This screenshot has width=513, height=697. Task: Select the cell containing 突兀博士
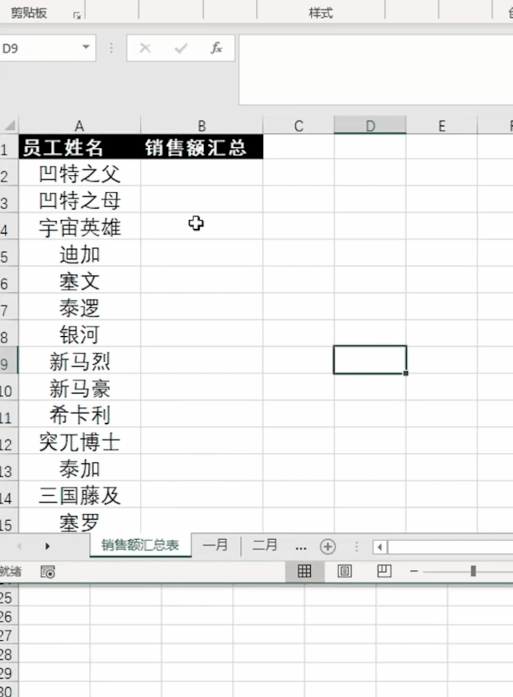point(80,441)
